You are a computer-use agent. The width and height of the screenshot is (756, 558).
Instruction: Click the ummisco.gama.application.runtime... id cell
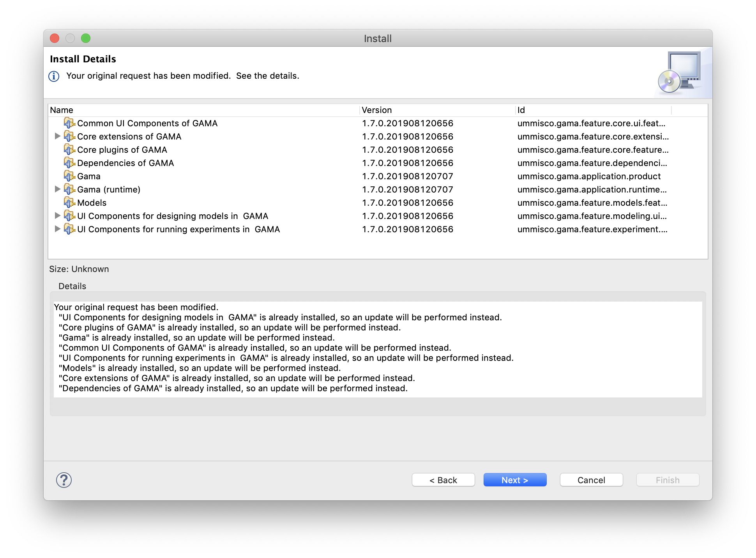592,189
